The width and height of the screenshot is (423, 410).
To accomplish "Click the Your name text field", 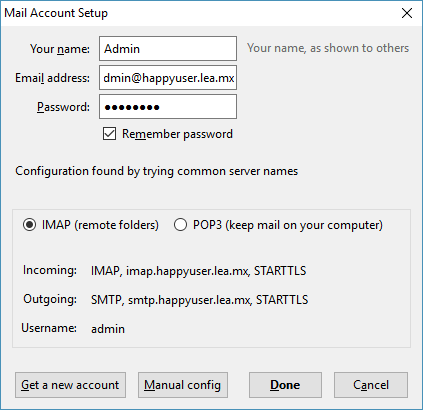I will pyautogui.click(x=168, y=49).
